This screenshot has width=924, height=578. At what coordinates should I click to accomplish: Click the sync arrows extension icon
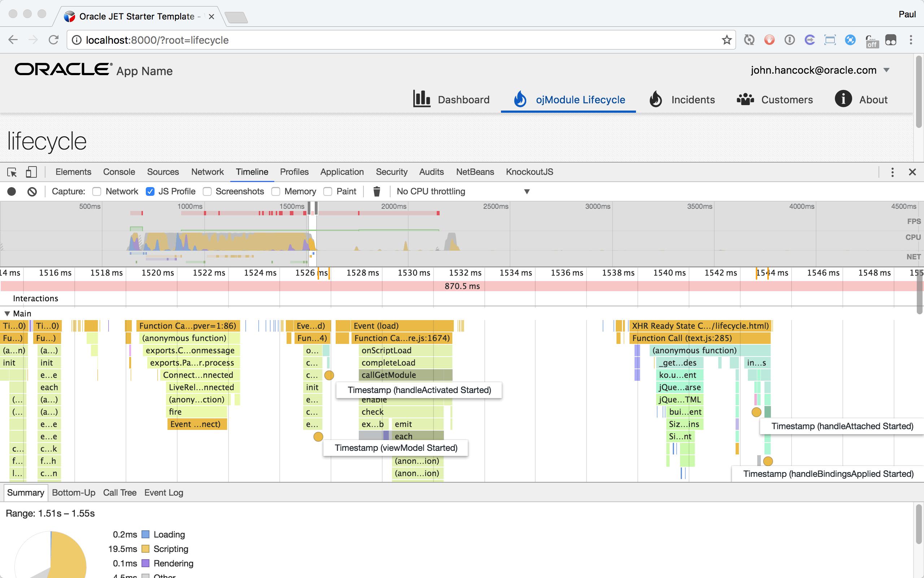pyautogui.click(x=749, y=40)
